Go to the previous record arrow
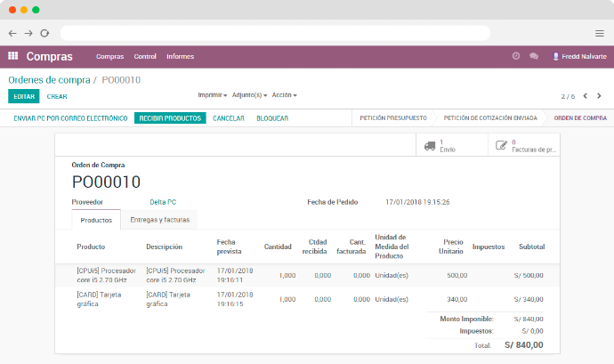Screen dimensions: 614x364 pyautogui.click(x=585, y=96)
